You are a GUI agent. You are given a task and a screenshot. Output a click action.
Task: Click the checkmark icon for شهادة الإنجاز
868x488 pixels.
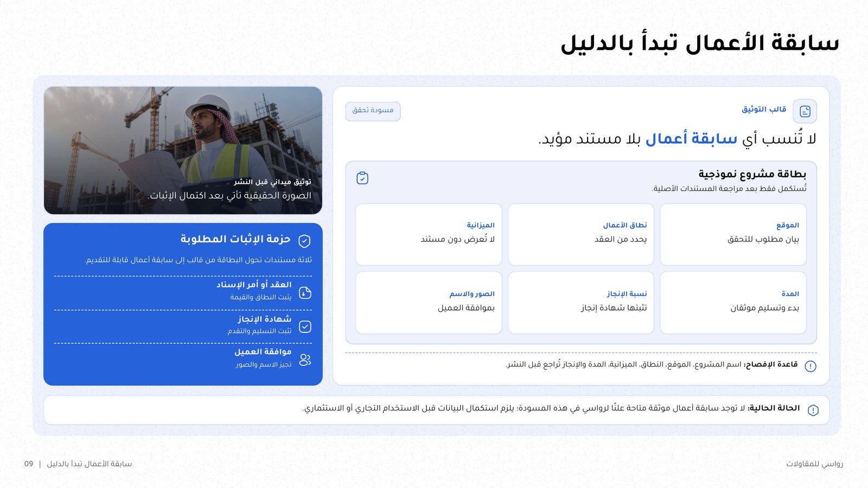(305, 326)
